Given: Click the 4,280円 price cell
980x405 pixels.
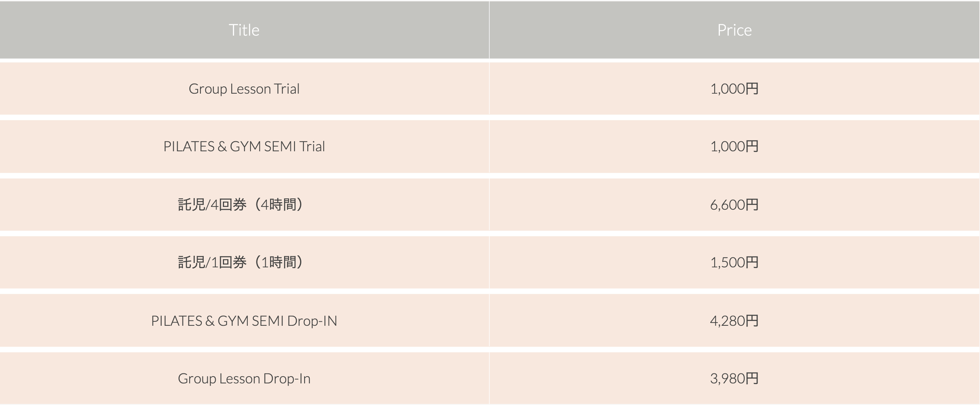Looking at the screenshot, I should point(734,321).
